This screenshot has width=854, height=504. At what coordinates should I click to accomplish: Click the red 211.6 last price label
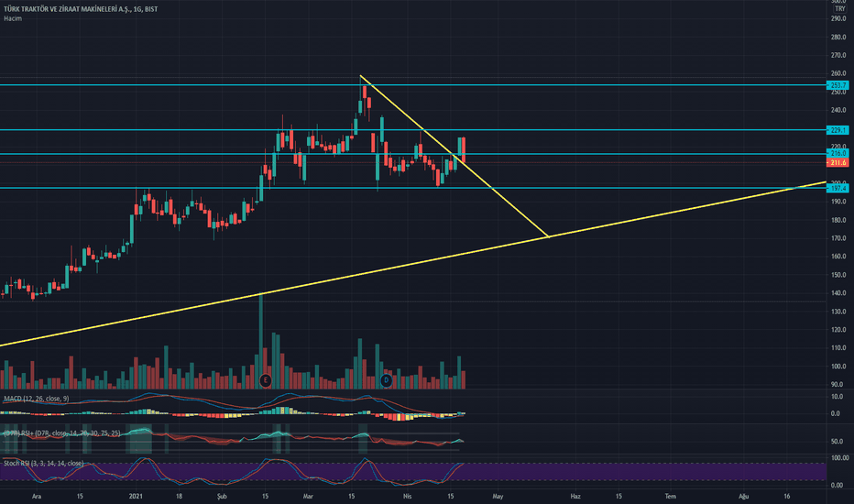(x=838, y=162)
